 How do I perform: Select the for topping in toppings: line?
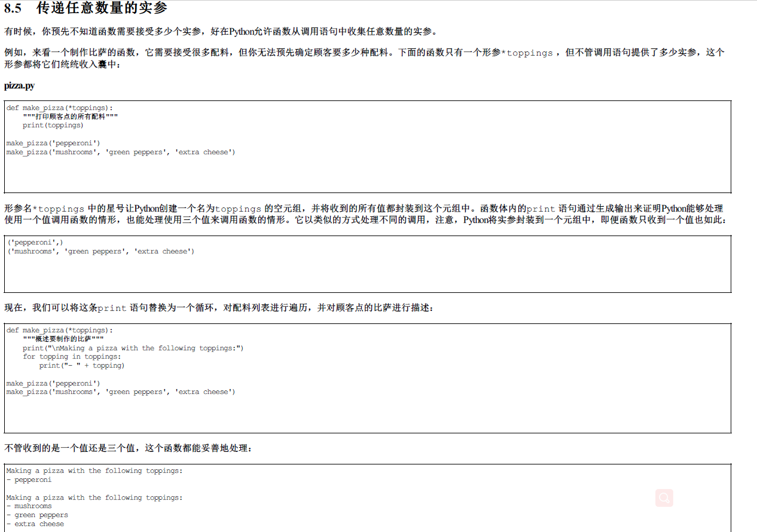tap(72, 356)
